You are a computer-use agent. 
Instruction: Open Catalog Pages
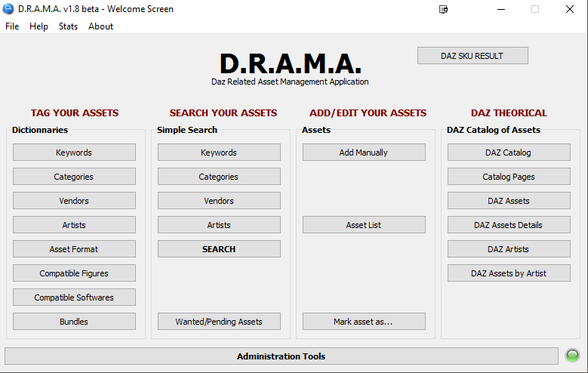(509, 177)
